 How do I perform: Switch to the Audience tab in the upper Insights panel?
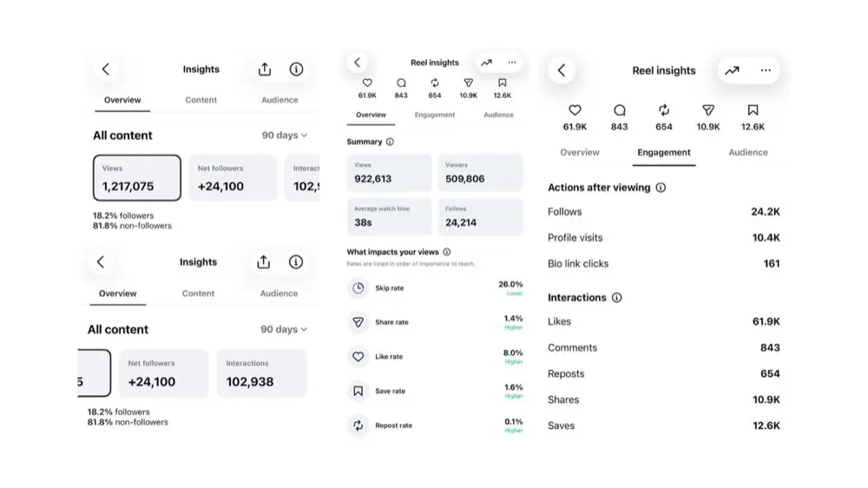tap(279, 100)
